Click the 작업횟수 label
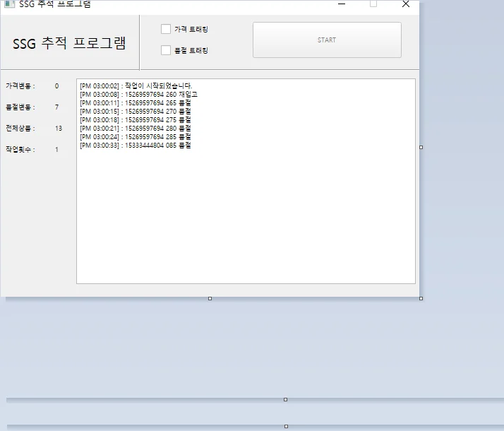Screen dimensions: 504x431 [x=20, y=150]
